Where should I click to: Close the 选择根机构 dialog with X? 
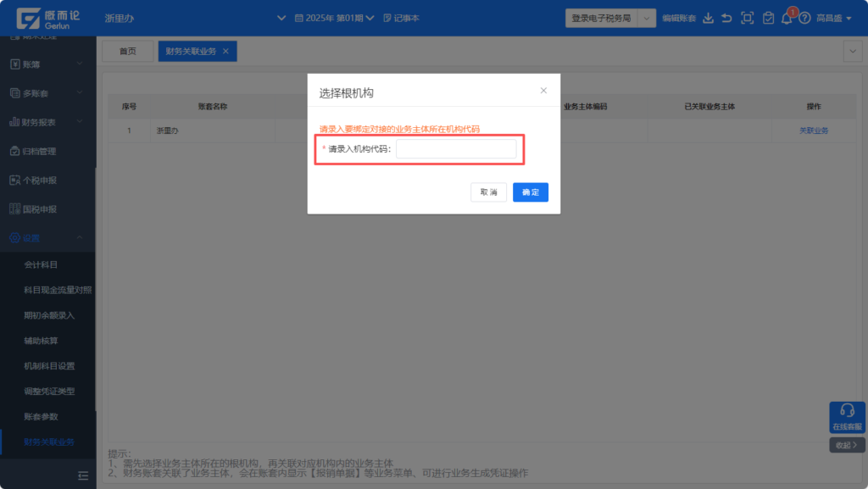pyautogui.click(x=543, y=91)
